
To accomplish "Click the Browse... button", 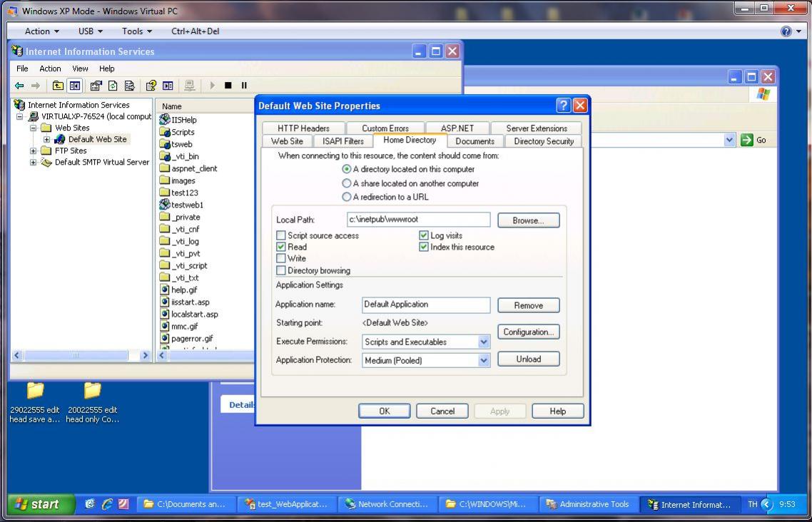I will point(528,220).
